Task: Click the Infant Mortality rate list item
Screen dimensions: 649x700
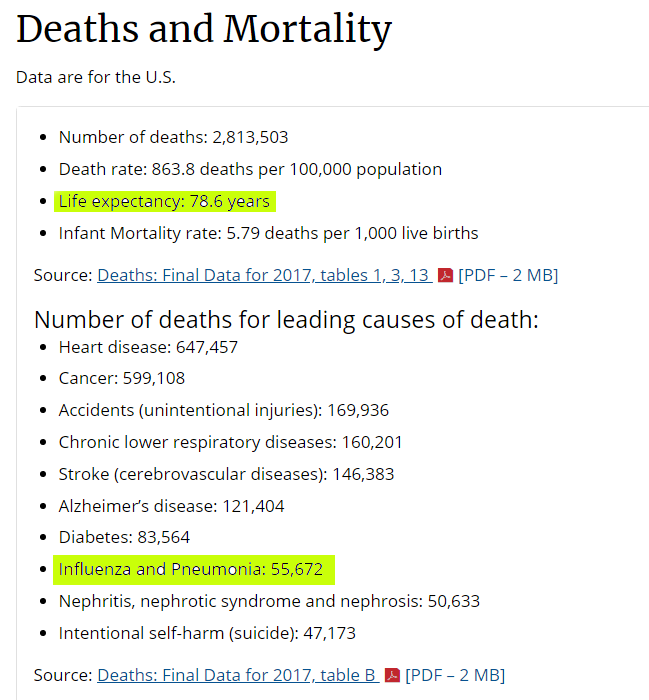Action: (268, 233)
